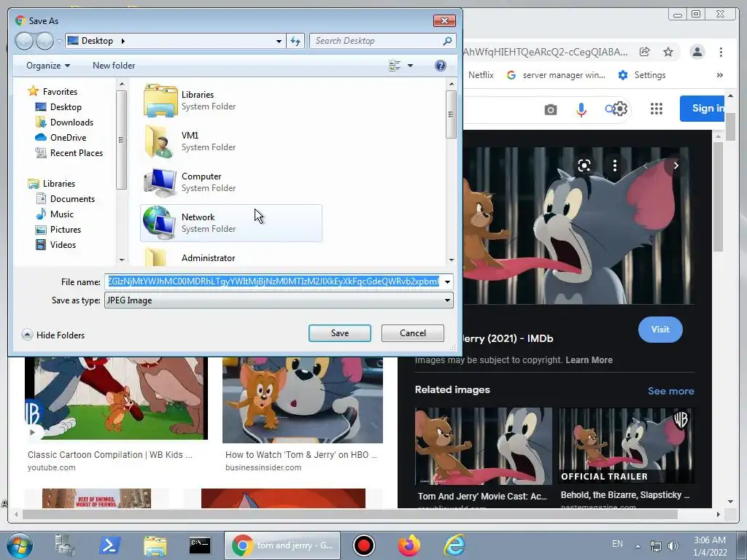Open Internet Explorer from the taskbar
747x560 pixels.
(454, 545)
